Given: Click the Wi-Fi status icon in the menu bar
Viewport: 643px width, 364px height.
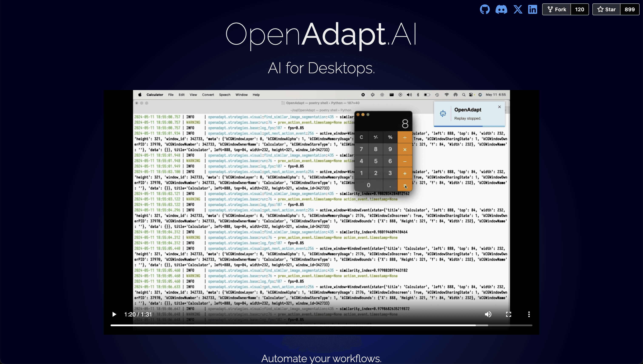Looking at the screenshot, I should point(447,95).
